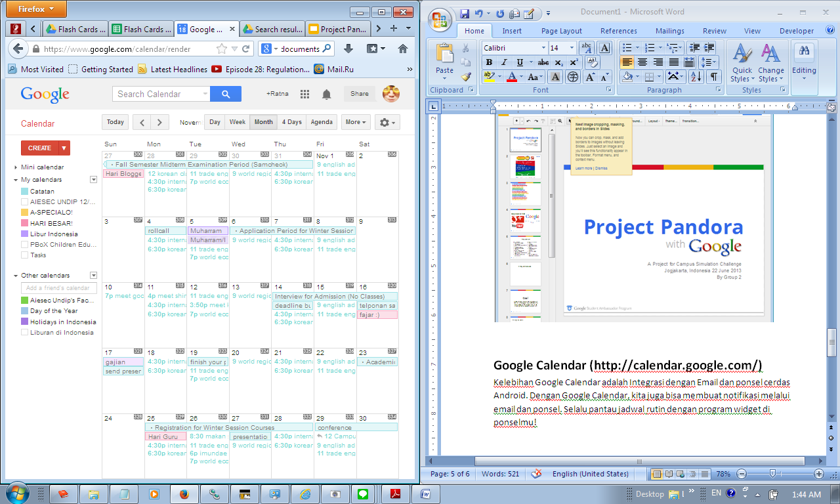Open the Project Pan... Firefox tab
Image resolution: width=840 pixels, height=504 pixels.
coord(338,29)
